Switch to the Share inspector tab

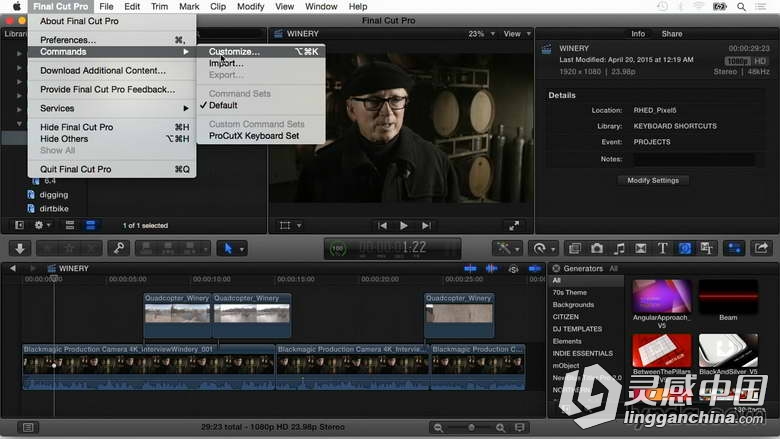(x=672, y=34)
